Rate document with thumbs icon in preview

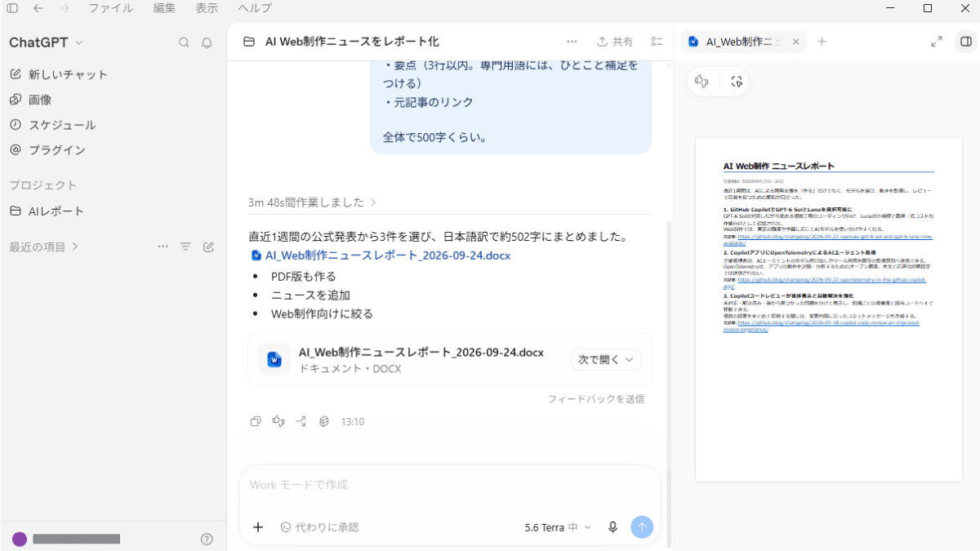(x=702, y=81)
